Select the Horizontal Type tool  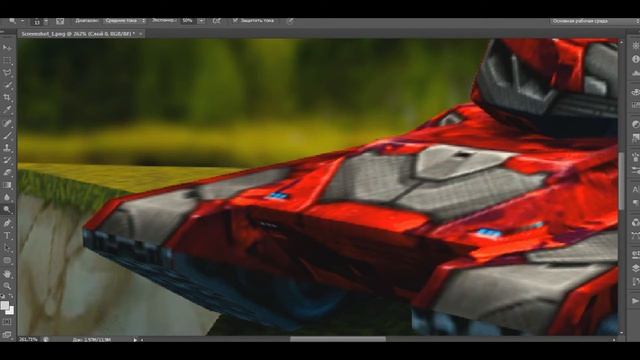(x=7, y=236)
